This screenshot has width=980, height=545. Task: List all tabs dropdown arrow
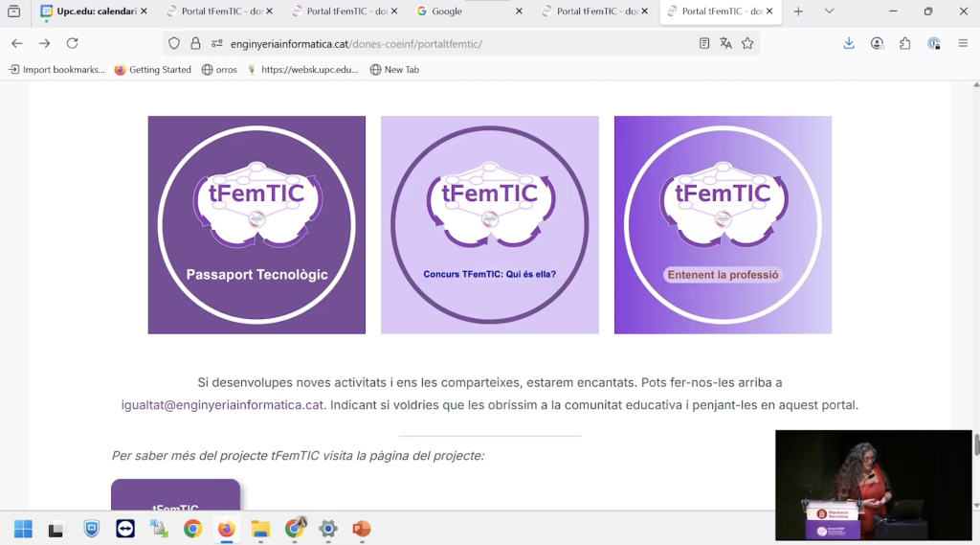(829, 11)
